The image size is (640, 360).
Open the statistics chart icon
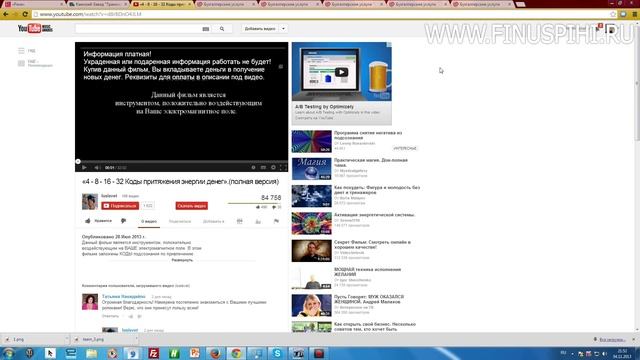pyautogui.click(x=258, y=221)
